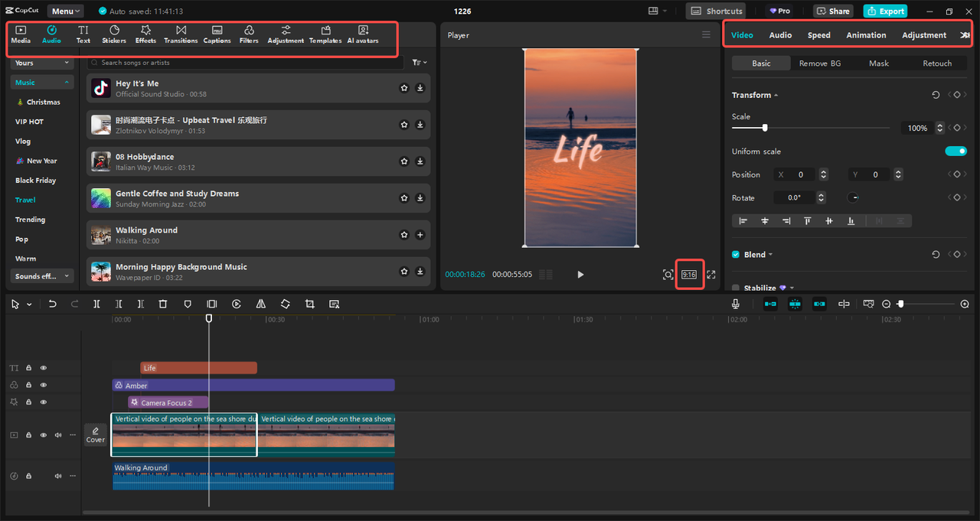980x521 pixels.
Task: Open the Stickers panel
Action: [x=114, y=34]
